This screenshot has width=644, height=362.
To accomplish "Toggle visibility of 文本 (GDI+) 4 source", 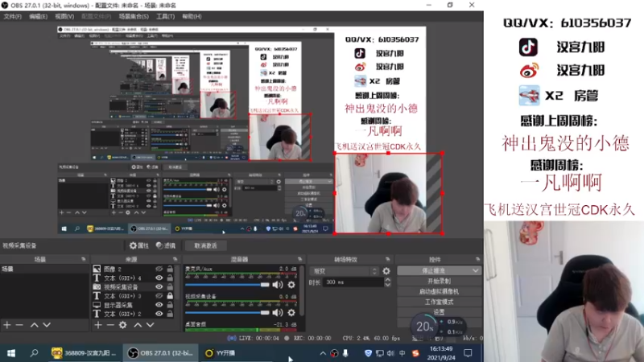I will click(x=159, y=278).
